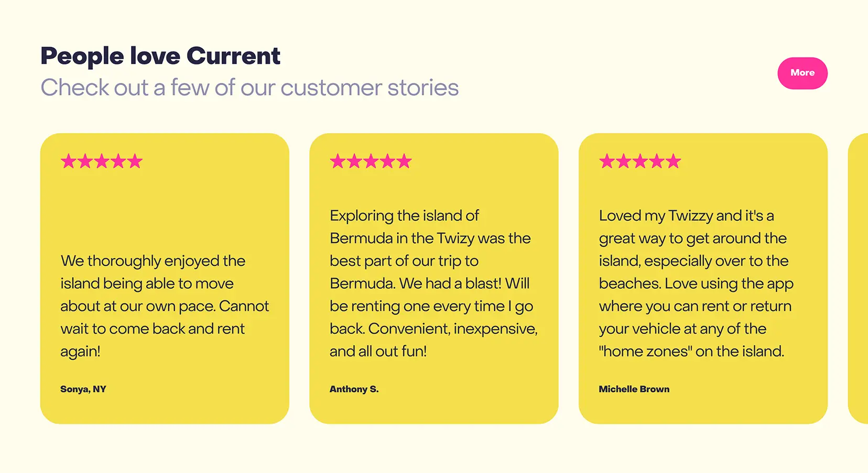
Task: Open the Sonya review card text
Action: (165, 306)
